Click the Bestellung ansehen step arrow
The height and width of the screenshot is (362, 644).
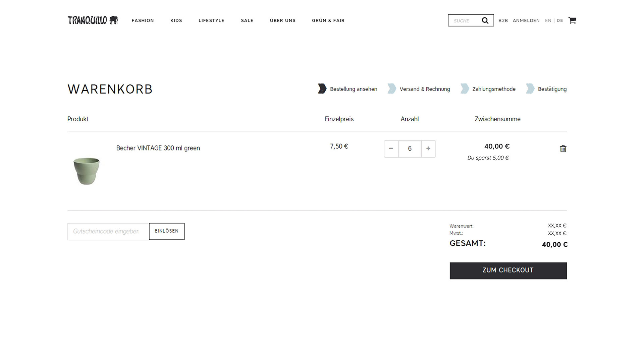tap(322, 89)
